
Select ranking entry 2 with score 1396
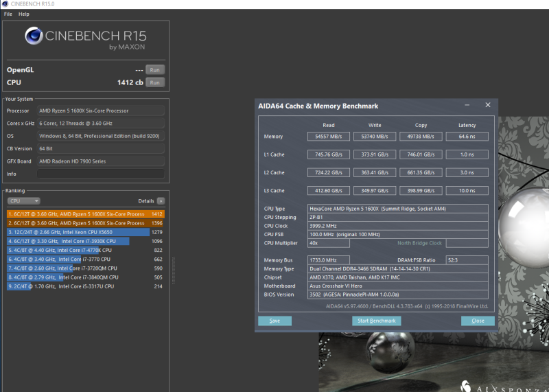(x=85, y=223)
